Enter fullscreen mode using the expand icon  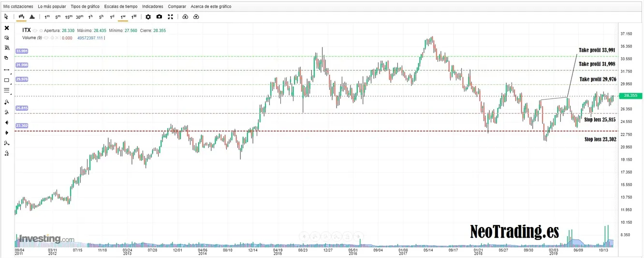(170, 16)
